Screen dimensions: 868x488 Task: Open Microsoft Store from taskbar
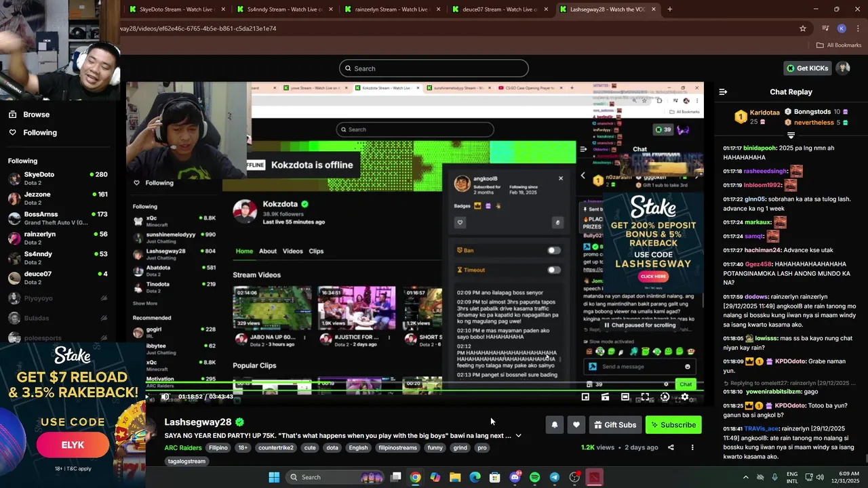494,477
